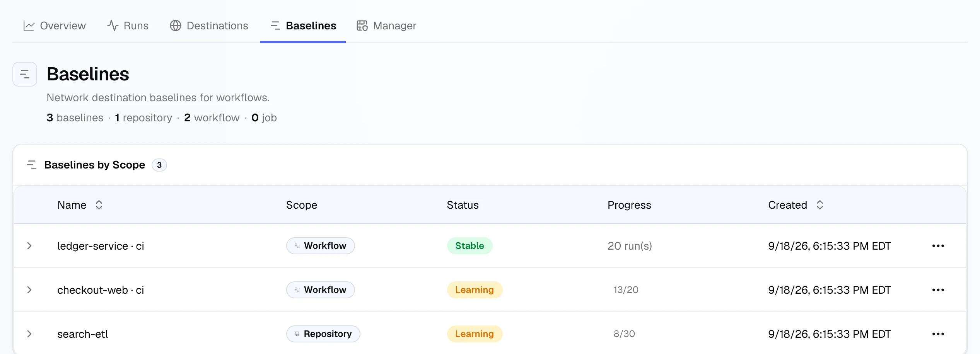The height and width of the screenshot is (354, 980).
Task: Click the ledger-service created timestamp
Action: [x=830, y=246]
